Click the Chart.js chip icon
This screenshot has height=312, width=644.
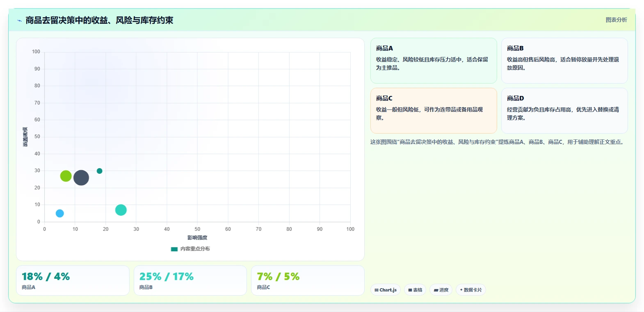pos(377,290)
